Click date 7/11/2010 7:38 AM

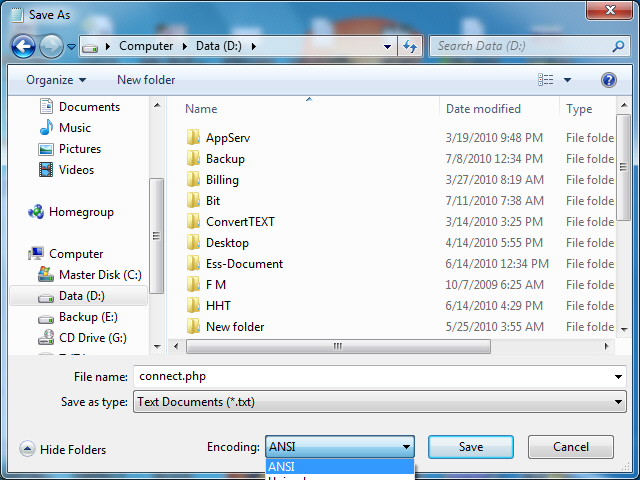pos(494,201)
